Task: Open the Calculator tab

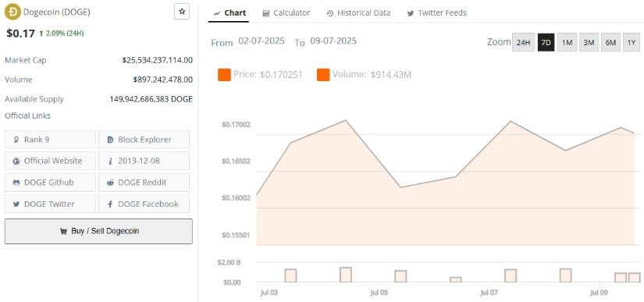Action: (x=286, y=13)
